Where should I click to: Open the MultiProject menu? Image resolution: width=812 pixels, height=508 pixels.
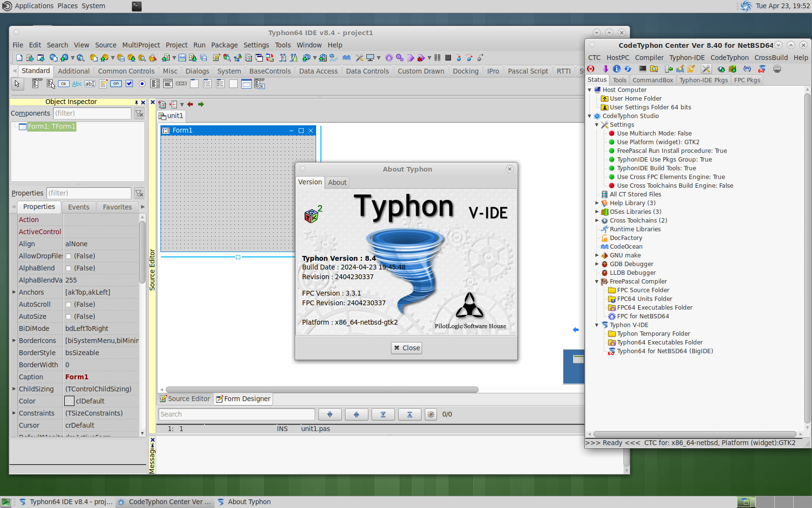pos(141,45)
